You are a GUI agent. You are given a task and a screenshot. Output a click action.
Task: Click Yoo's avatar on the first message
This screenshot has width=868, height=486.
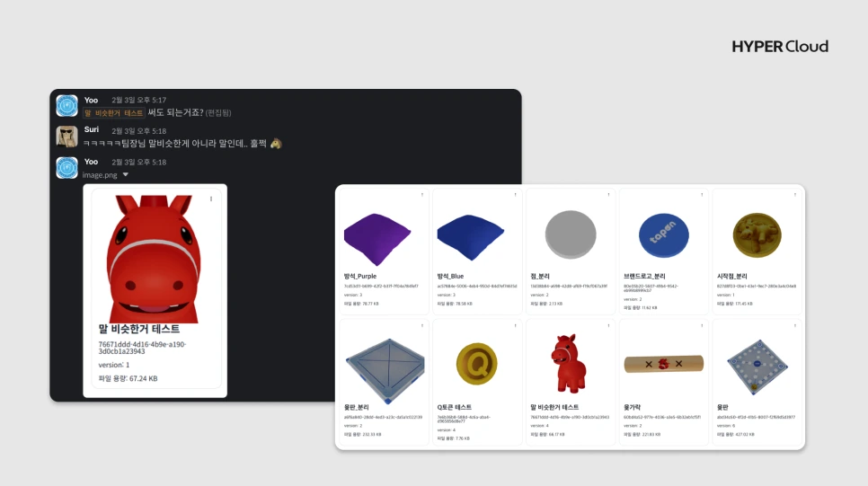coord(67,106)
